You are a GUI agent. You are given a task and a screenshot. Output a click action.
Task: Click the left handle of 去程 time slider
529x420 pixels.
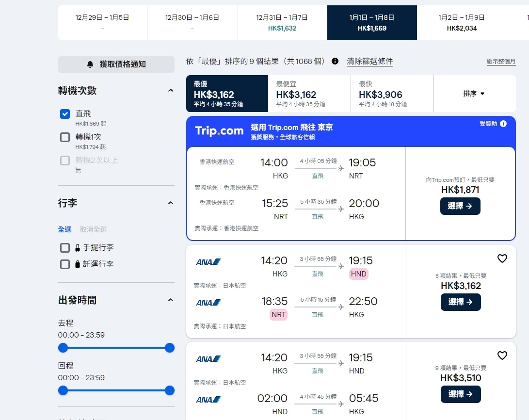63,348
